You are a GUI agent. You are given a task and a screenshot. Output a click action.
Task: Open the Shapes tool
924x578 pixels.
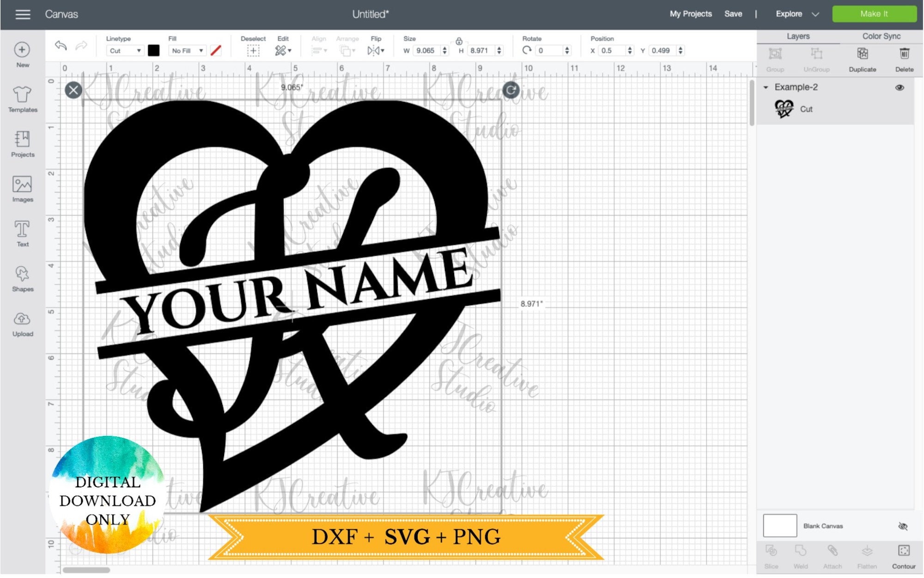point(22,275)
